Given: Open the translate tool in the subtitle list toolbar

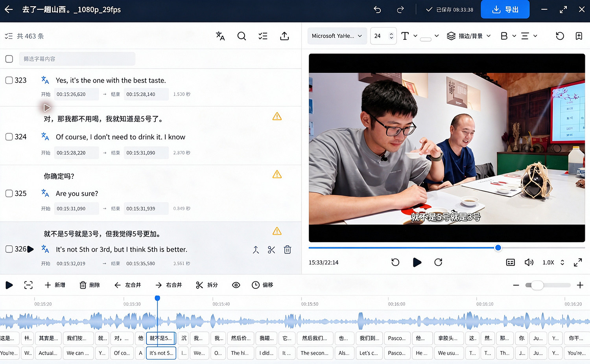Looking at the screenshot, I should click(x=220, y=36).
